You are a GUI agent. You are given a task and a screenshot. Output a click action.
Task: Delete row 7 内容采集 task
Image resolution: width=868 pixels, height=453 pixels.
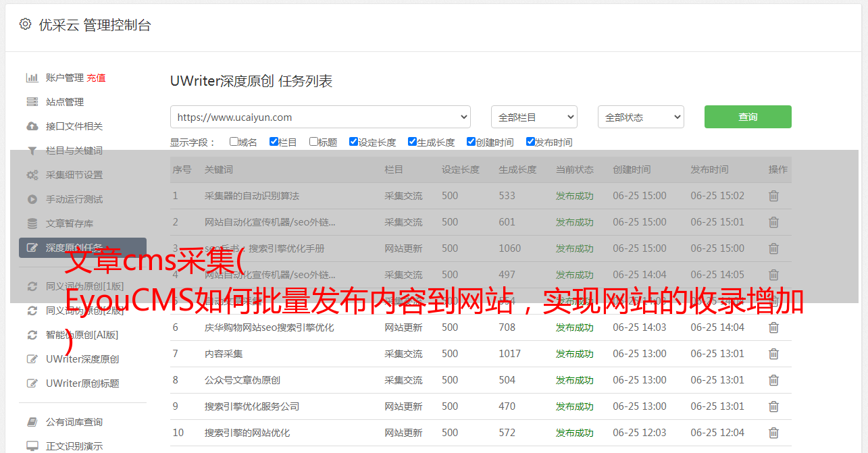(x=773, y=354)
